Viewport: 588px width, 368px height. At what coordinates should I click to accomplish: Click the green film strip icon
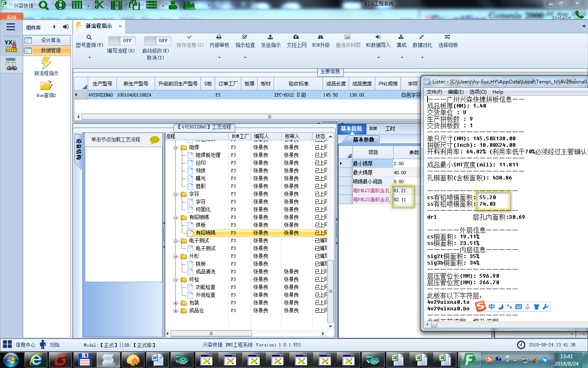pos(116,5)
